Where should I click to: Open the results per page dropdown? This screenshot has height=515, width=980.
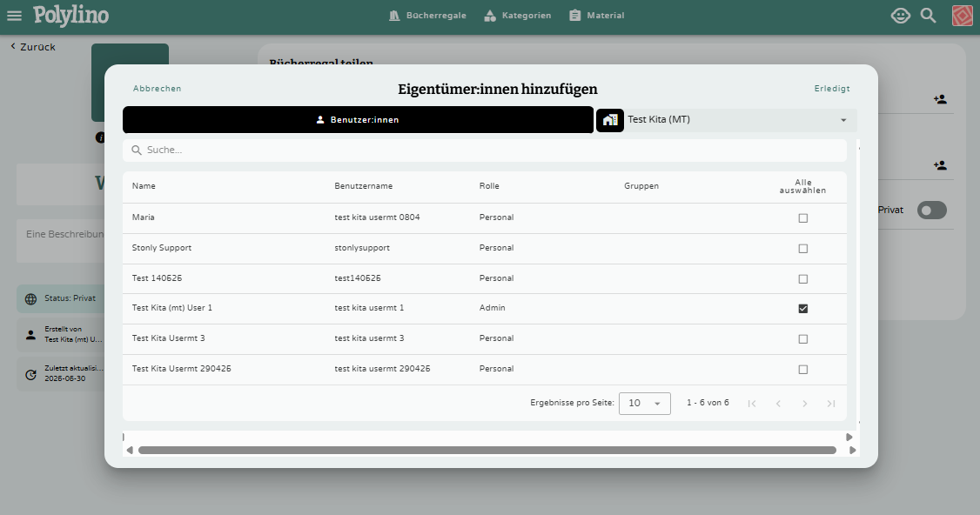point(644,404)
